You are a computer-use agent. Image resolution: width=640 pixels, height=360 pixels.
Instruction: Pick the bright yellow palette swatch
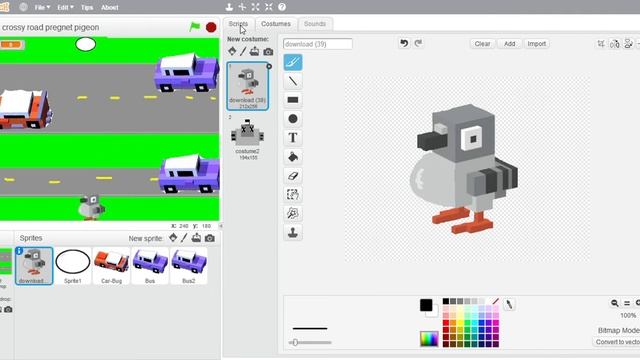pyautogui.click(x=460, y=323)
